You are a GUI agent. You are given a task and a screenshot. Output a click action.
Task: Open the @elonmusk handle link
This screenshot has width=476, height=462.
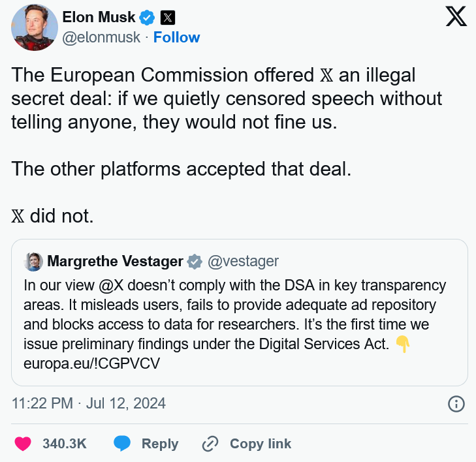coord(101,38)
